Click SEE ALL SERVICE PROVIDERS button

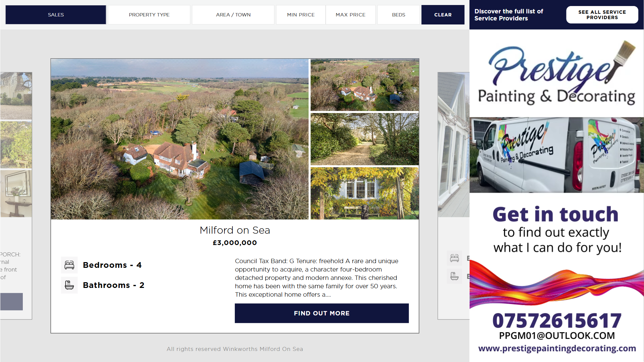[602, 15]
